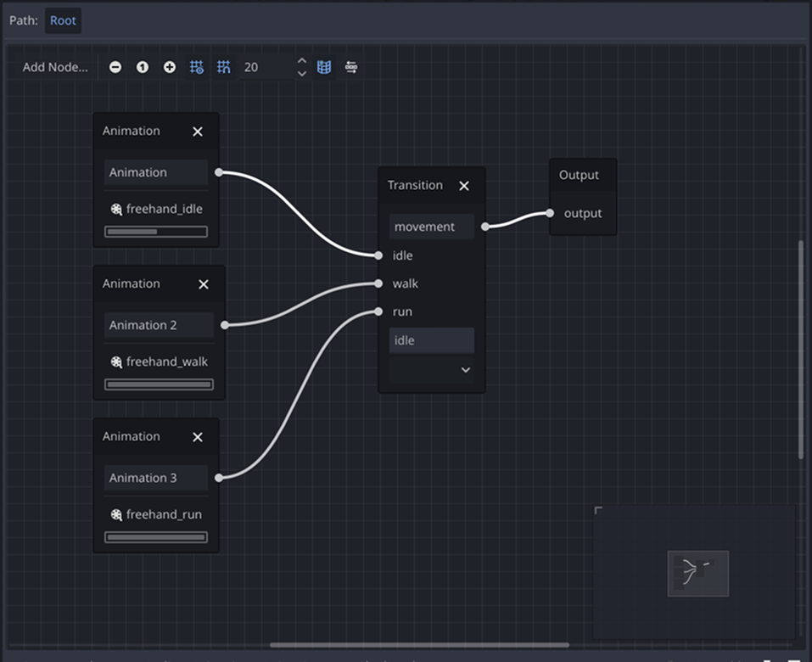Click the walk input label
The height and width of the screenshot is (662, 812).
405,283
